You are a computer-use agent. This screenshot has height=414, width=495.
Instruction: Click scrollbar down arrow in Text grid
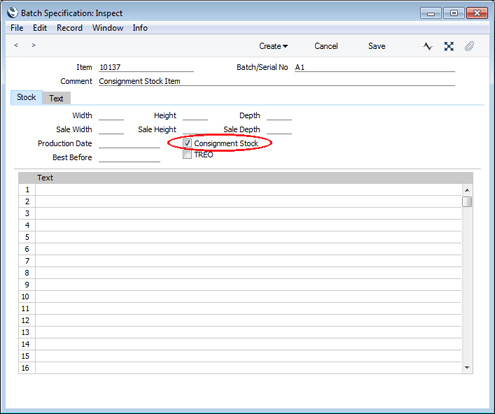467,367
